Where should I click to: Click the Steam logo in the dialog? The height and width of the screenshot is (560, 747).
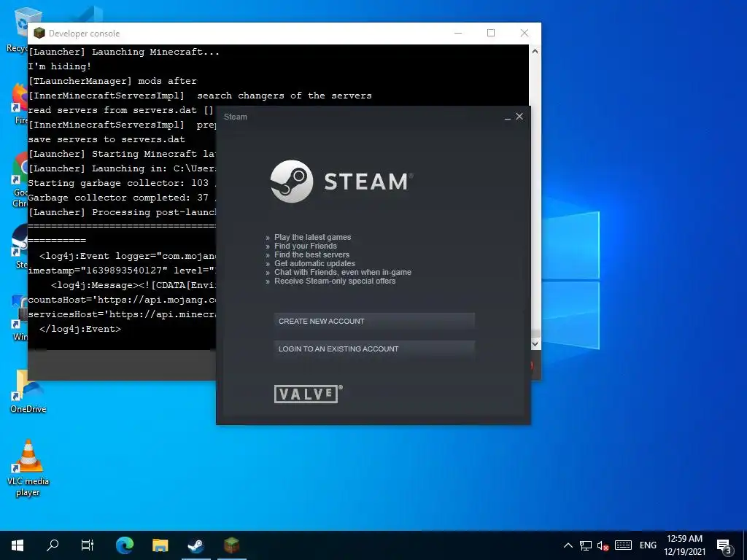click(341, 182)
